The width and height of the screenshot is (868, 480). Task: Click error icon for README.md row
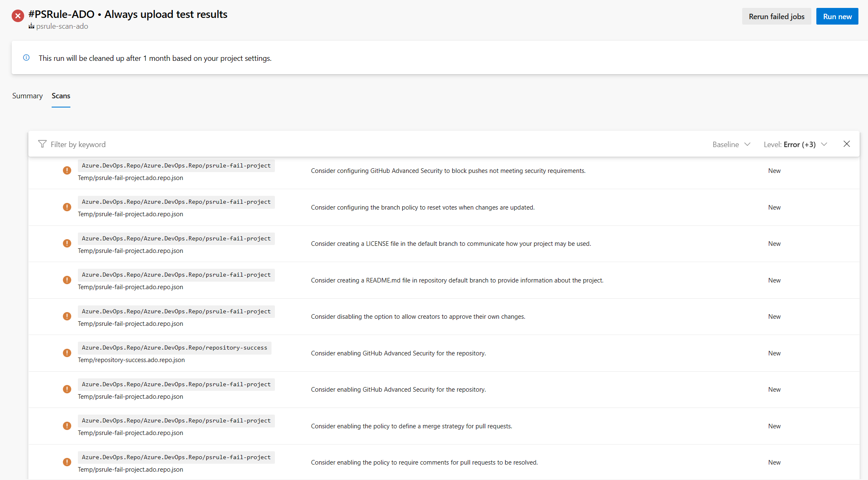pyautogui.click(x=67, y=280)
